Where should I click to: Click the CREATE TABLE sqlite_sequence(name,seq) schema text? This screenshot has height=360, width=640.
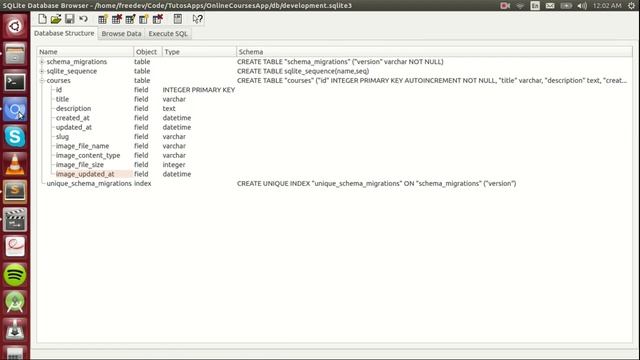point(303,71)
